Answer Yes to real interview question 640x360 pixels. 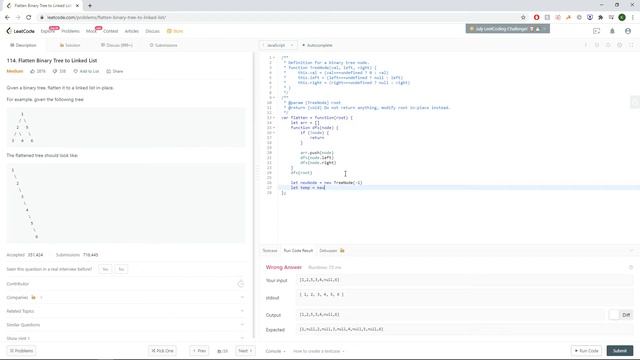point(105,269)
